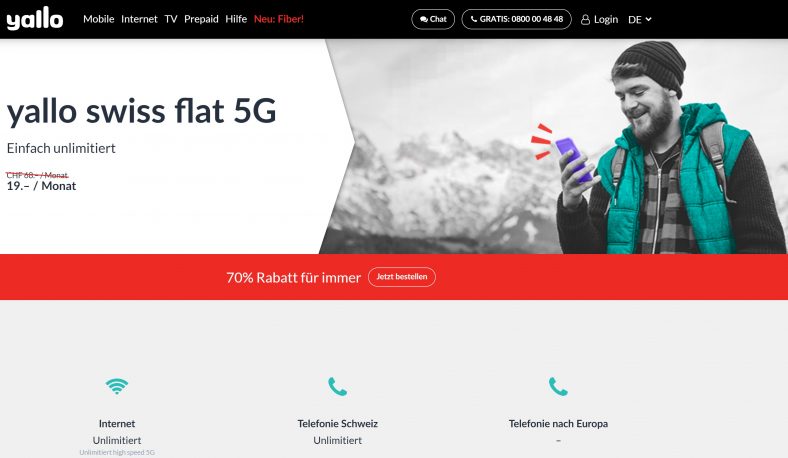Click the Telefonie nach Europa phone icon
This screenshot has height=458, width=788.
558,387
